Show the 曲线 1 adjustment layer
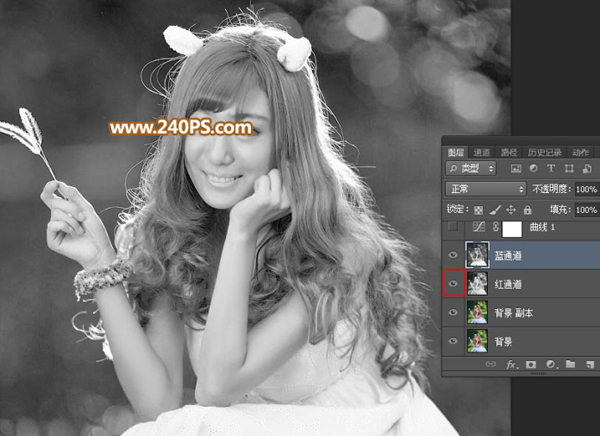Screen dimensions: 600x436 [452, 230]
